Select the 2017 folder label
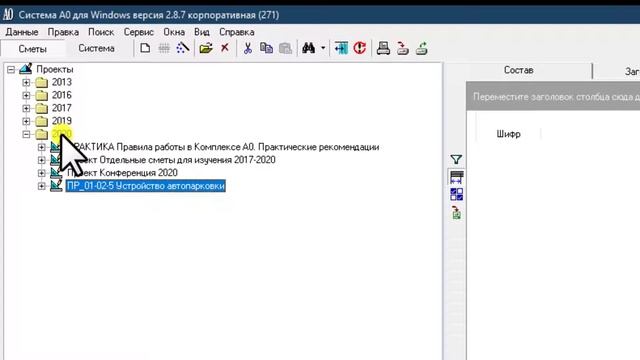 62,108
